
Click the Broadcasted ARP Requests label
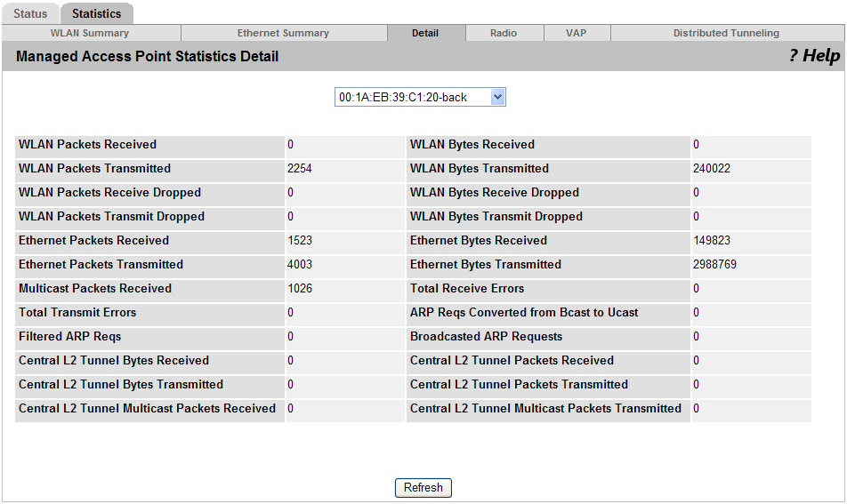pos(486,336)
